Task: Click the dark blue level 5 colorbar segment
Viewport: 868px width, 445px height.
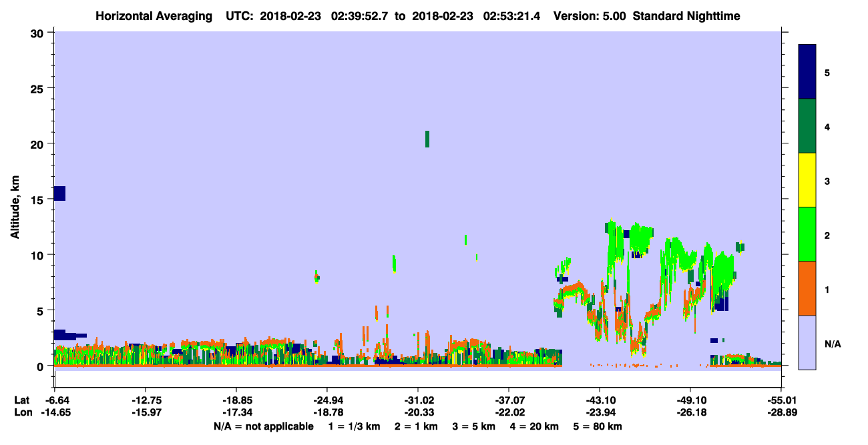Action: [807, 72]
